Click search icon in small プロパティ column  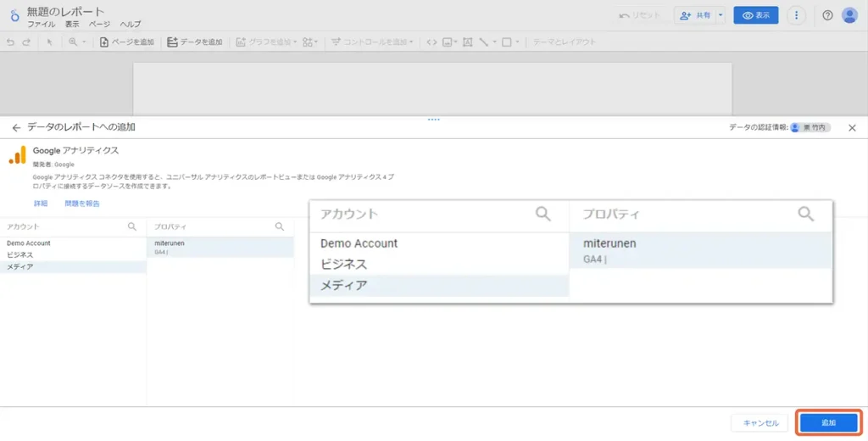tap(280, 226)
